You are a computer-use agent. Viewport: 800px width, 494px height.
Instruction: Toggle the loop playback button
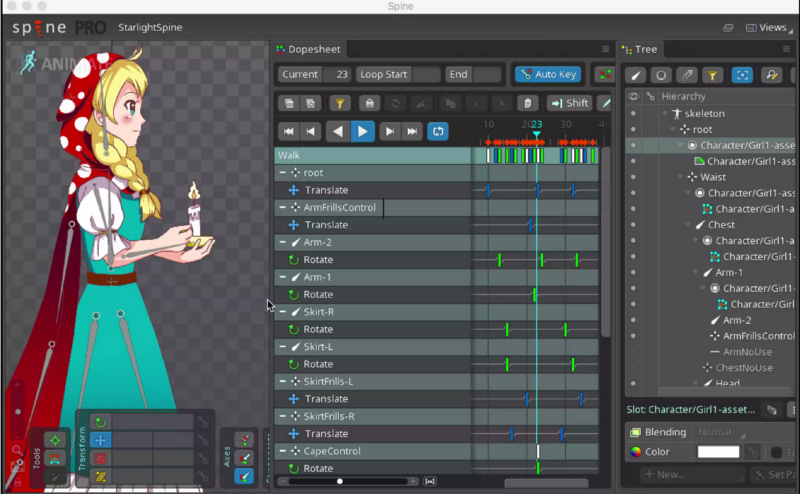click(x=438, y=131)
